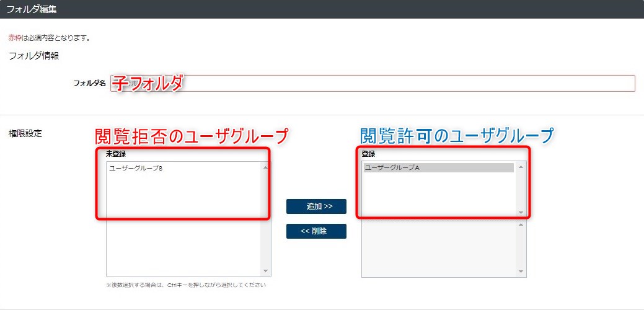This screenshot has width=644, height=310.
Task: Click the up arrow of lower right list box
Action: tap(521, 224)
